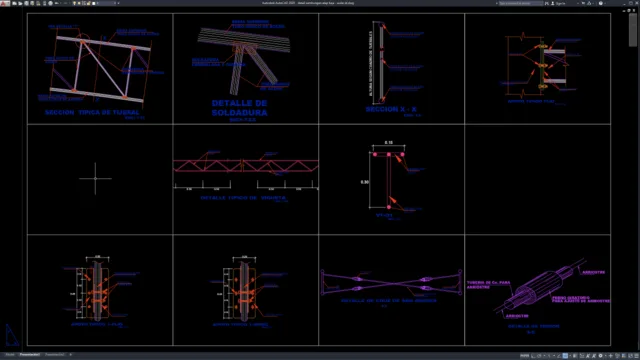This screenshot has width=640, height=360.
Task: Select the tijeral truss section drawing
Action: 100,68
